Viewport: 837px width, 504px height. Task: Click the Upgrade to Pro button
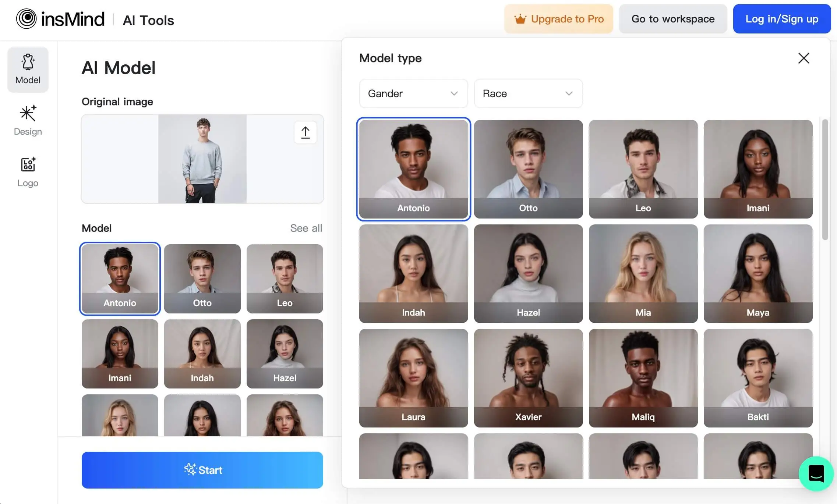(x=559, y=18)
